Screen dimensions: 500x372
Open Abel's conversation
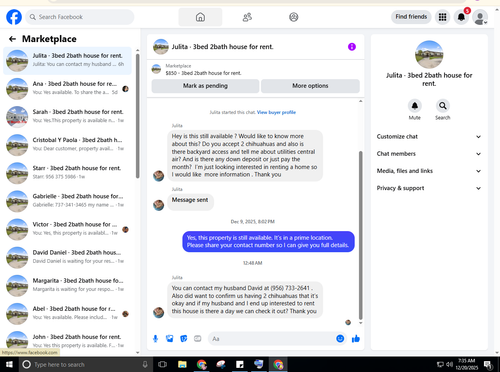click(x=67, y=313)
